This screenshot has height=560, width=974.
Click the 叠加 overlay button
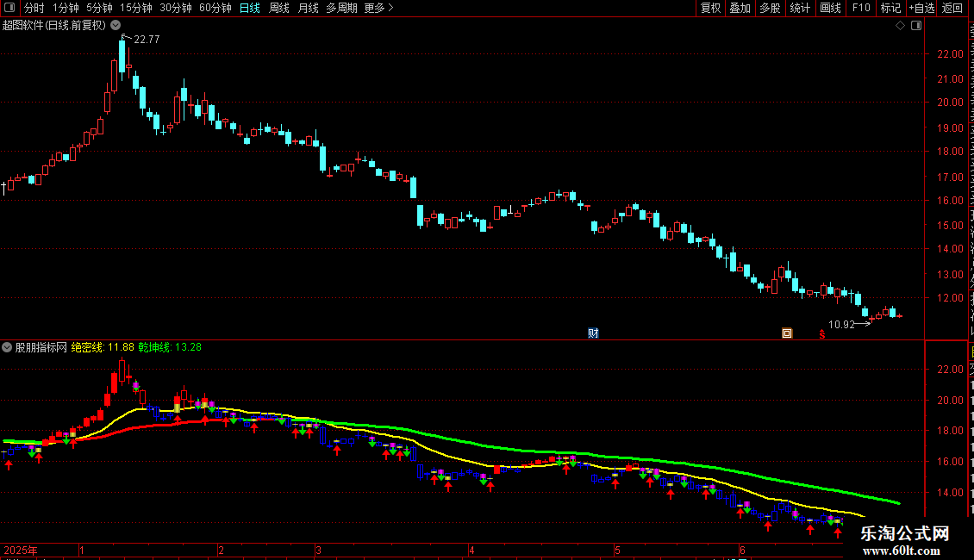[740, 8]
